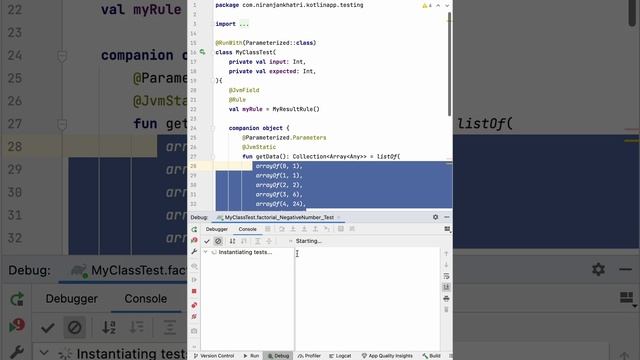Click the Step Into debugger icon
The height and width of the screenshot is (360, 640).
pyautogui.click(x=293, y=229)
